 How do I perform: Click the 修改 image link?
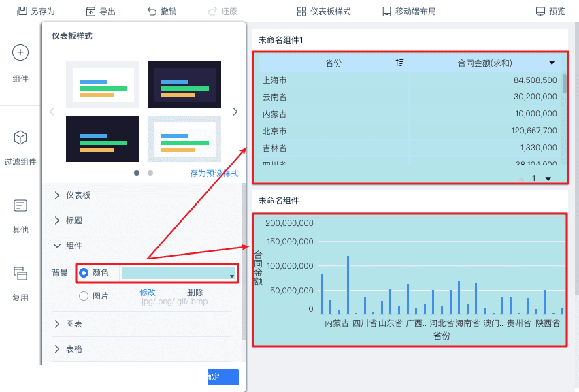coord(148,292)
